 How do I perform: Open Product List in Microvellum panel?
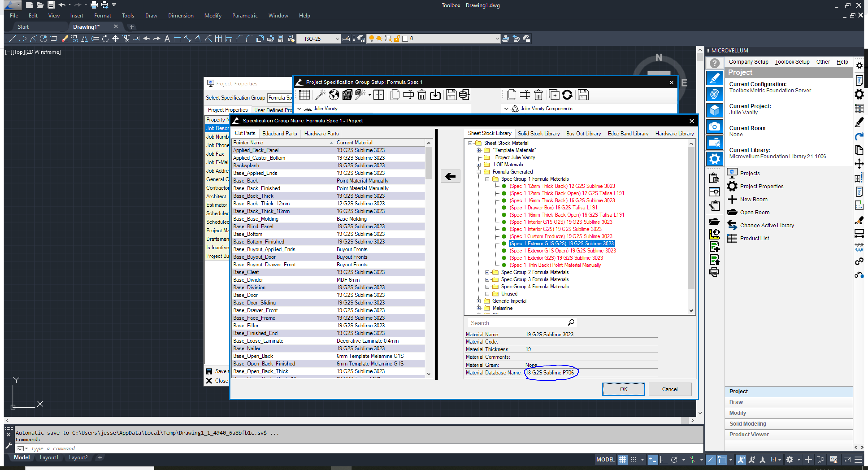(x=754, y=238)
